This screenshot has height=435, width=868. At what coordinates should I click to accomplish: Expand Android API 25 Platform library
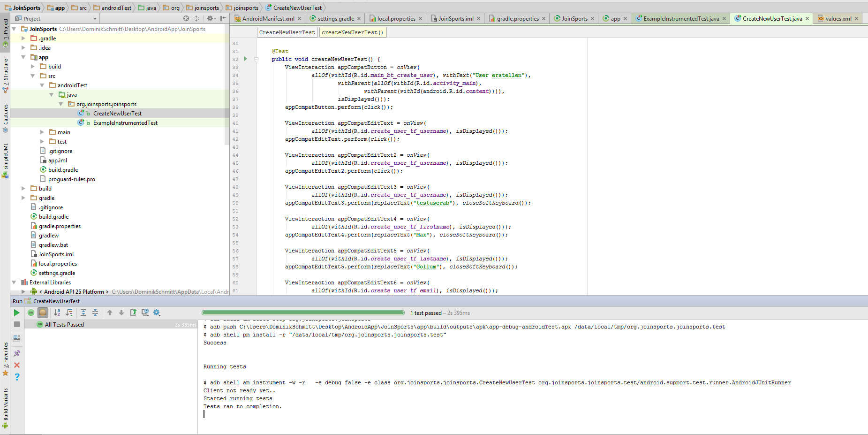(23, 292)
